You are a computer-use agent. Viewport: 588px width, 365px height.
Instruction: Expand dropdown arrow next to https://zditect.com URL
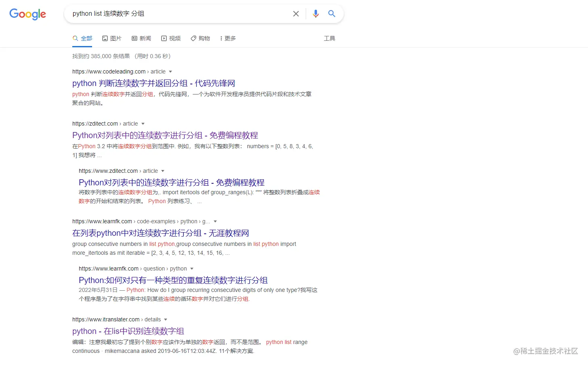143,124
